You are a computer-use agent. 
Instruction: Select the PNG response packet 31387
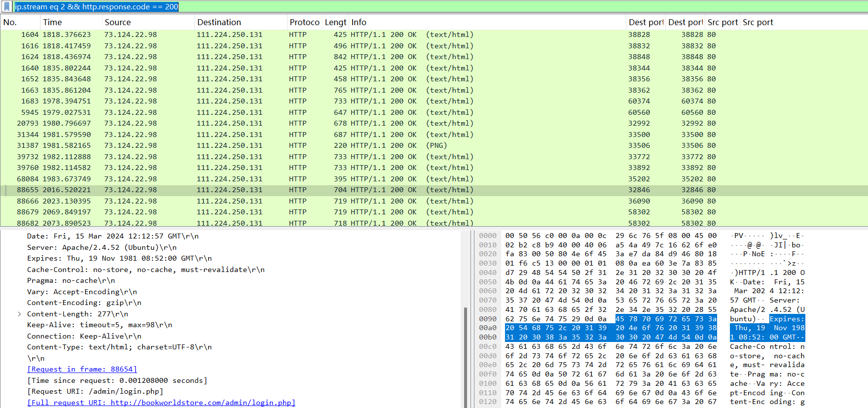(x=434, y=145)
